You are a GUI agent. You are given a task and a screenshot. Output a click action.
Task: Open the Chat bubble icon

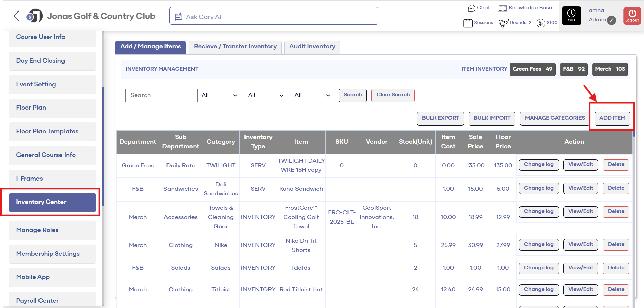click(471, 8)
